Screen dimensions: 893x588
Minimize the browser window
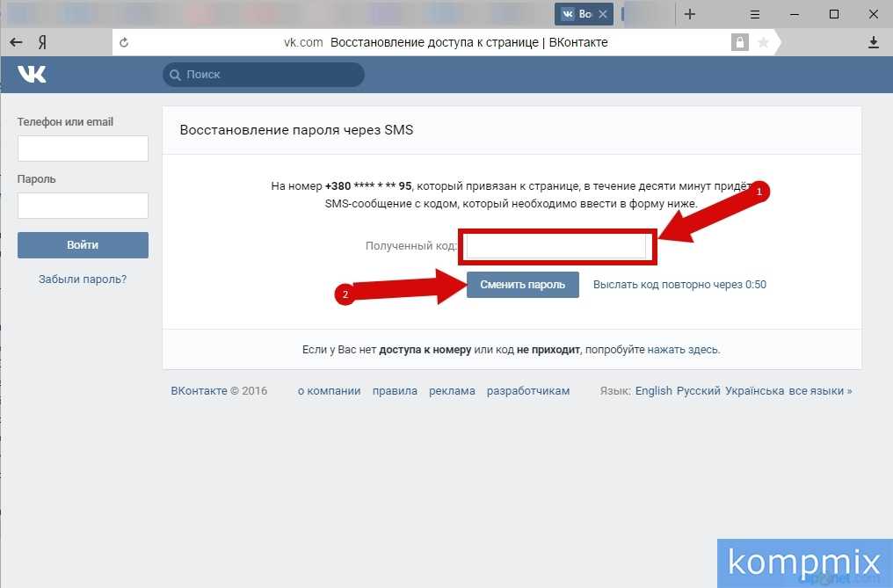795,14
